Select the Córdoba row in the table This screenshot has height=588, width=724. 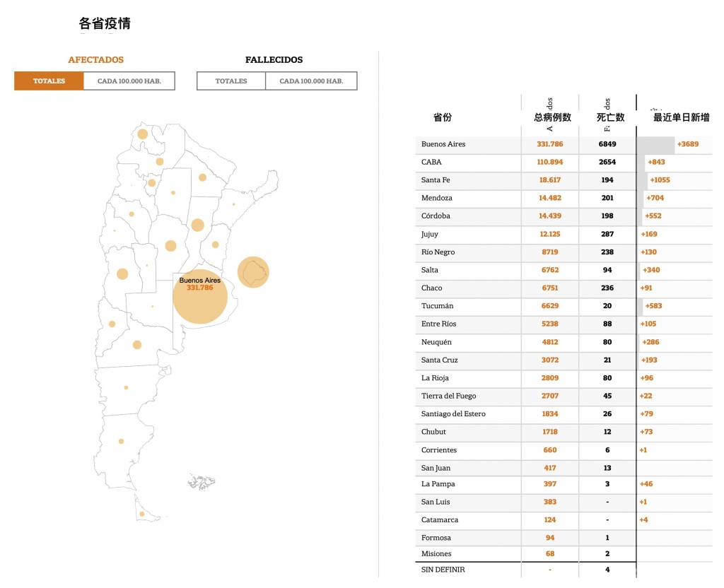[436, 216]
